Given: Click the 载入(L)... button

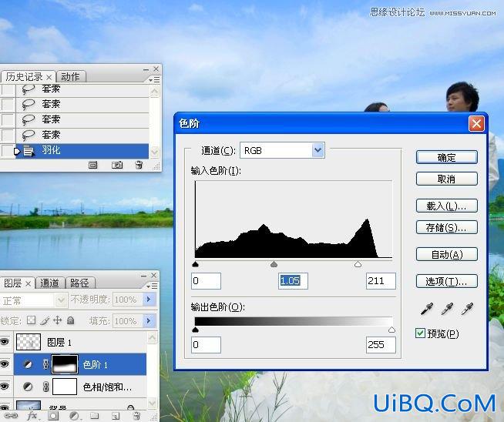Looking at the screenshot, I should point(446,206).
